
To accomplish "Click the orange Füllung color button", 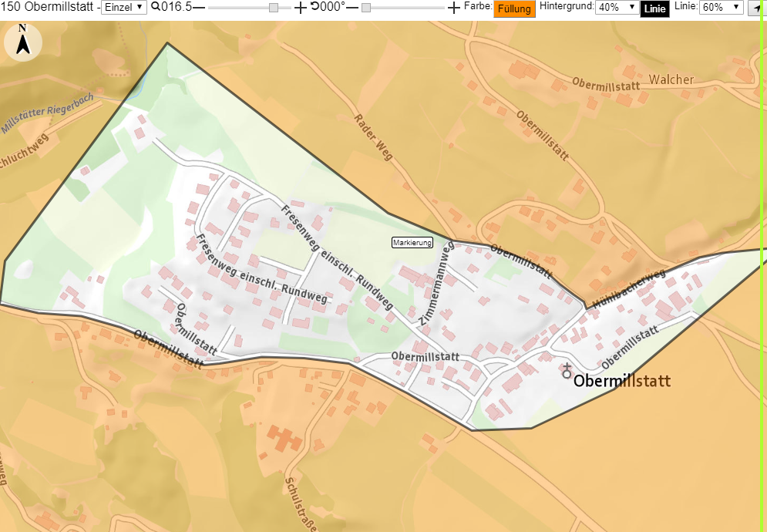I will tap(514, 8).
